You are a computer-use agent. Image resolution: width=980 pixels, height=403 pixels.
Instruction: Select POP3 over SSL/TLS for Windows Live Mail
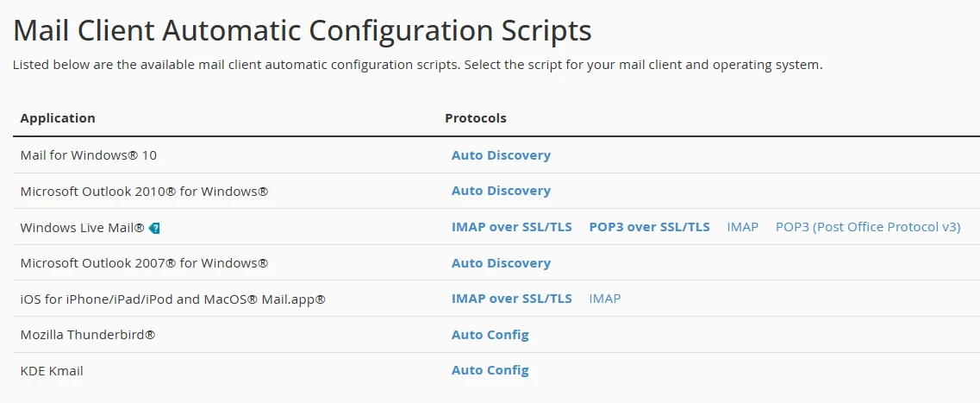(649, 227)
